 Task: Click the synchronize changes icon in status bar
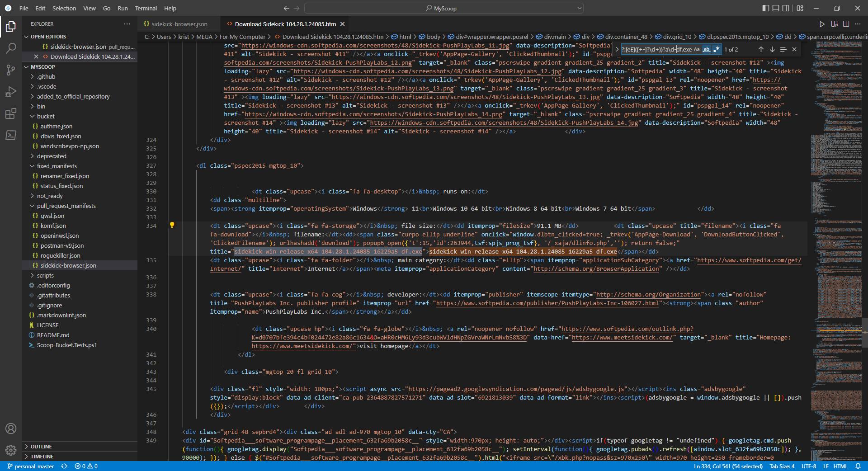point(64,466)
